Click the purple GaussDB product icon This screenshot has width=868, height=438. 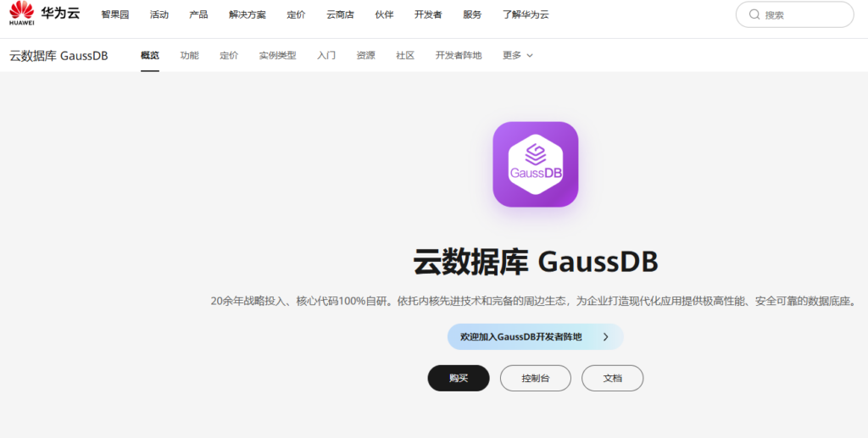click(536, 164)
